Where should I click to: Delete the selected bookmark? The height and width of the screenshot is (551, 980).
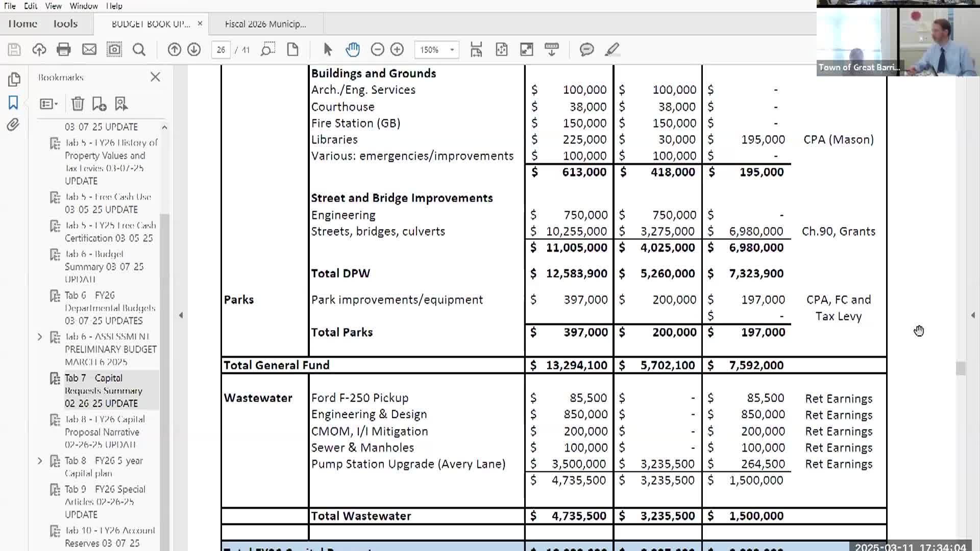(78, 104)
